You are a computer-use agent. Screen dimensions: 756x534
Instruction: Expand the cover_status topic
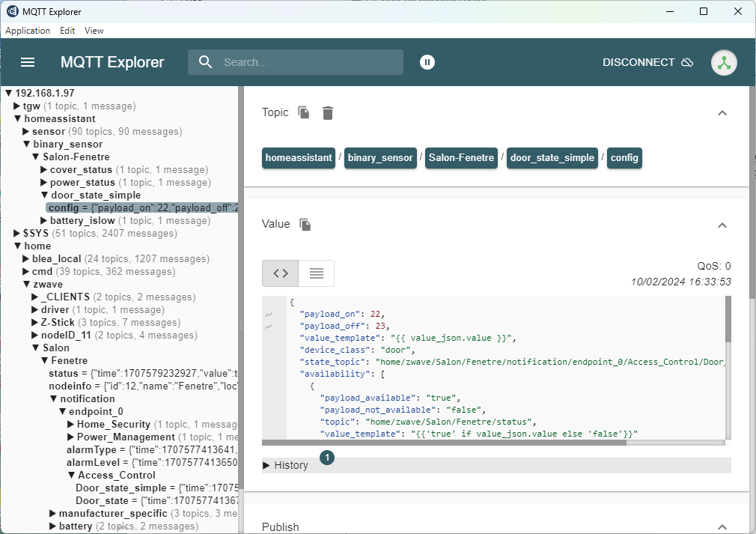tap(44, 170)
